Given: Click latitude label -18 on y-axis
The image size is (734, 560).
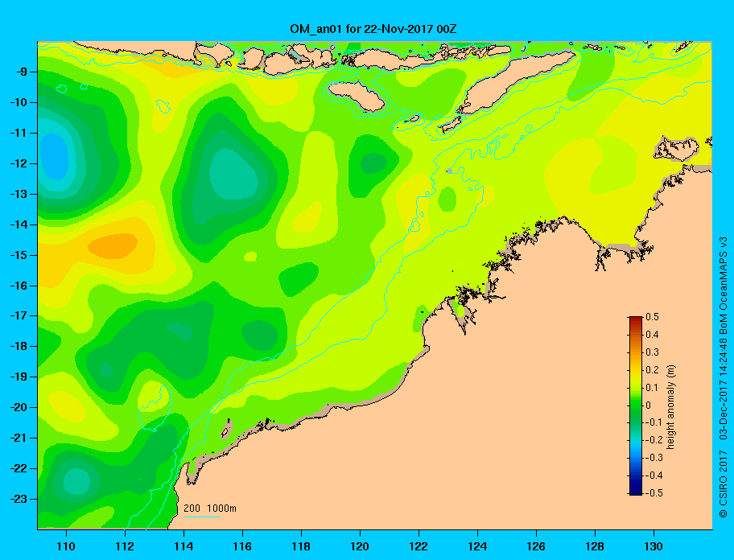Looking at the screenshot, I should 18,346.
